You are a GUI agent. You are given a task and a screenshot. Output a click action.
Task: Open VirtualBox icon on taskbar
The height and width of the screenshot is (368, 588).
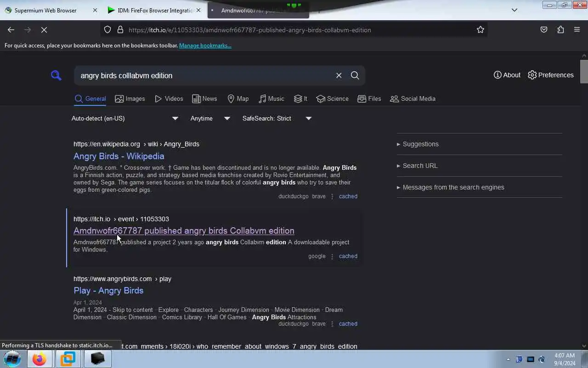(68, 359)
